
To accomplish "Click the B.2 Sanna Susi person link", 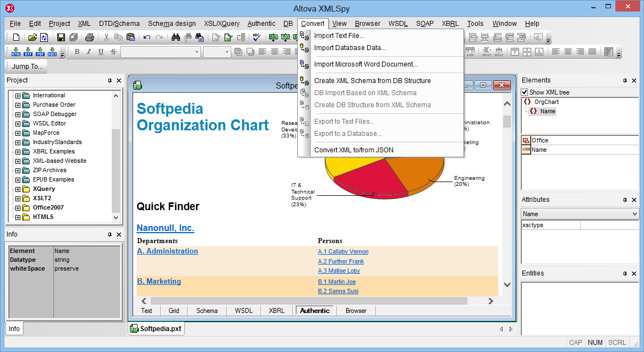I will 338,291.
